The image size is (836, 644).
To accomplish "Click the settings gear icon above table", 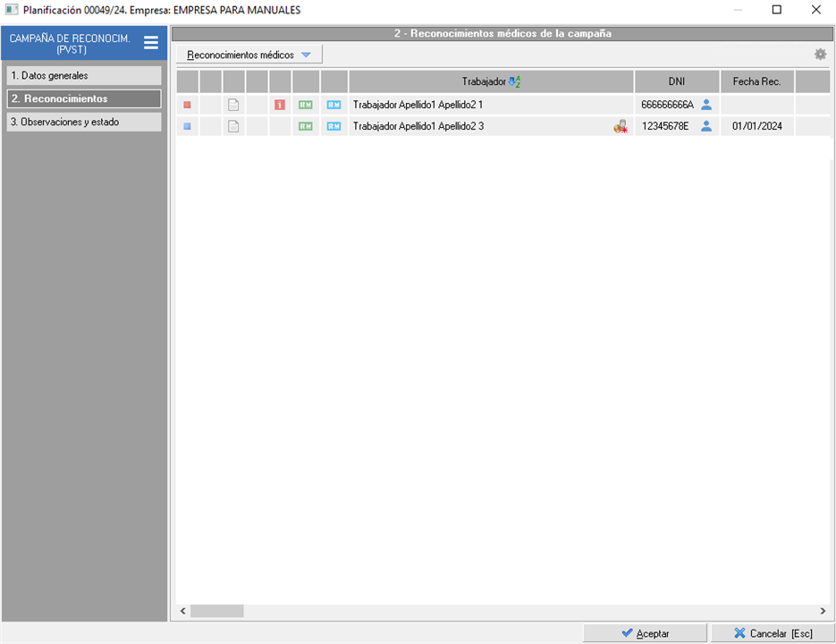I will [820, 55].
